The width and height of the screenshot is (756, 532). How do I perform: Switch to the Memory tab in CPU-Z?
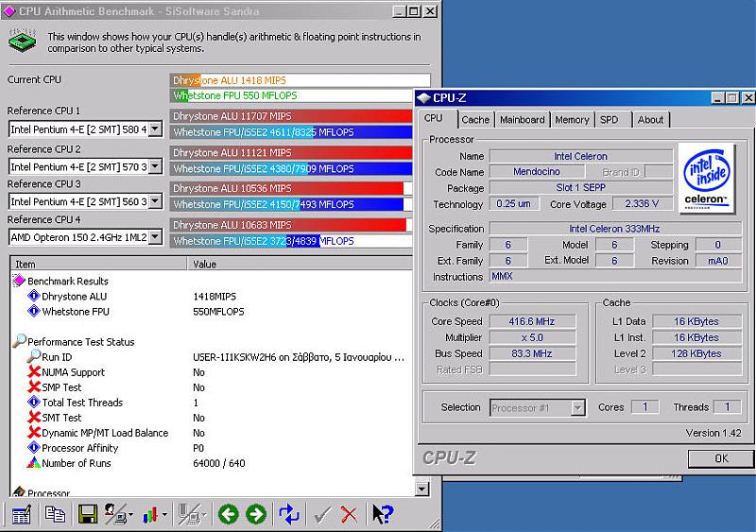click(572, 120)
